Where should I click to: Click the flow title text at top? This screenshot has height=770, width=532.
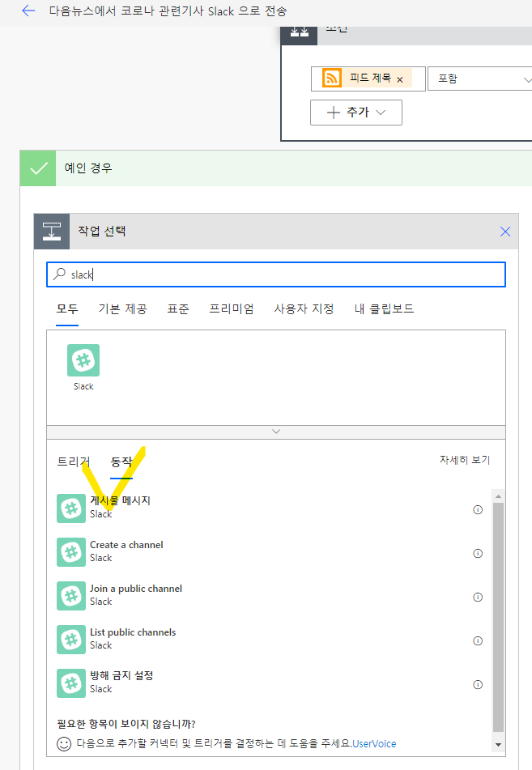pos(168,11)
